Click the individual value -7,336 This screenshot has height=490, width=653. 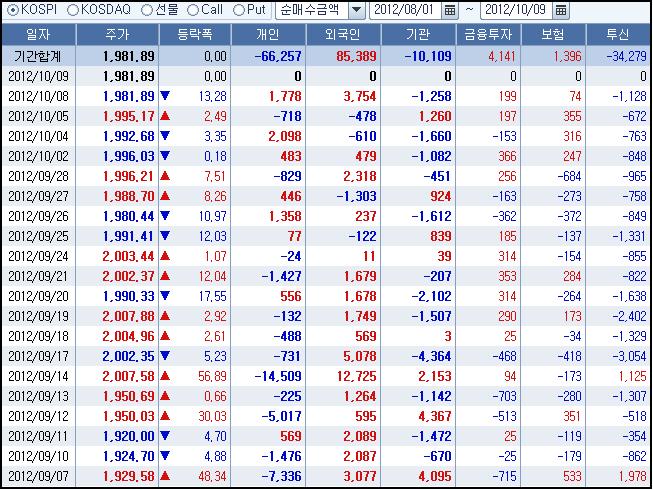282,476
